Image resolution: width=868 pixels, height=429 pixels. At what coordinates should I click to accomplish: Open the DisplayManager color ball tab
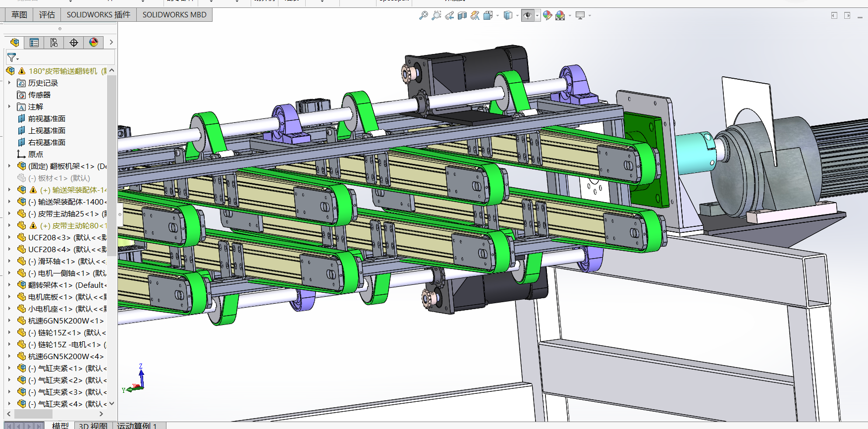(94, 43)
